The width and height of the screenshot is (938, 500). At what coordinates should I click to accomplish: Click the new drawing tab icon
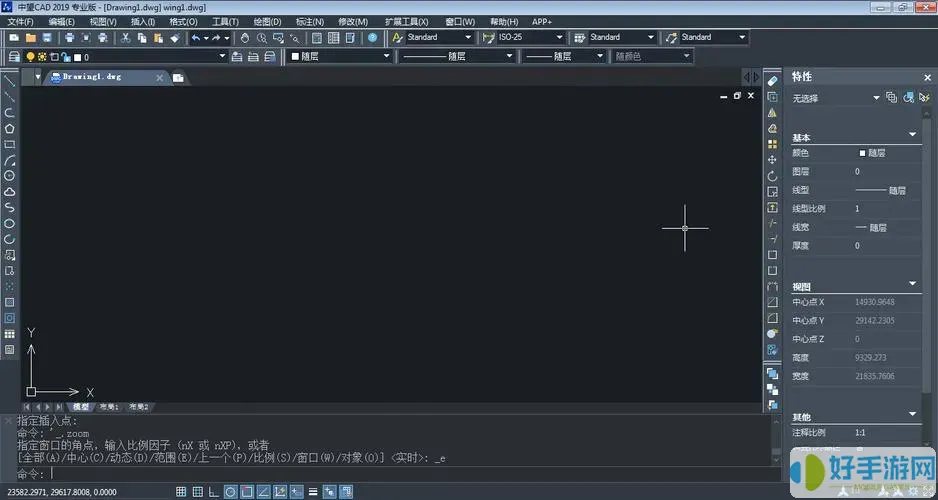tap(178, 77)
